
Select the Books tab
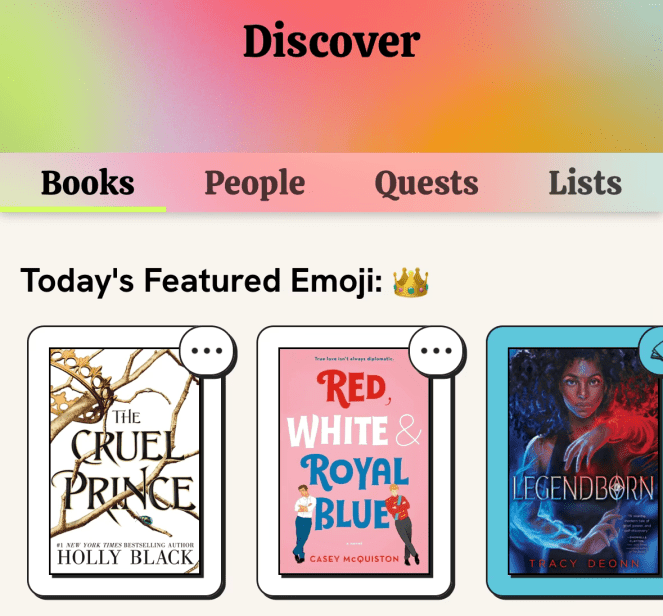88,182
